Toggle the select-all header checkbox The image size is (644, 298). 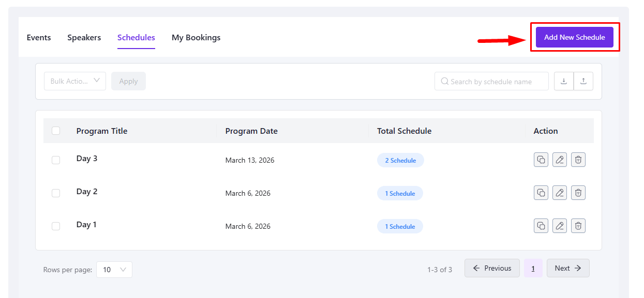click(56, 131)
